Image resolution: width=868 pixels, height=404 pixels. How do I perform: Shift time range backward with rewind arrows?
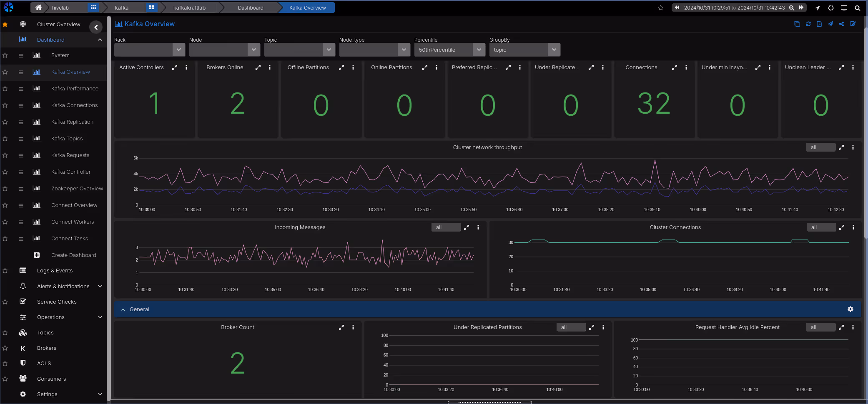[677, 8]
